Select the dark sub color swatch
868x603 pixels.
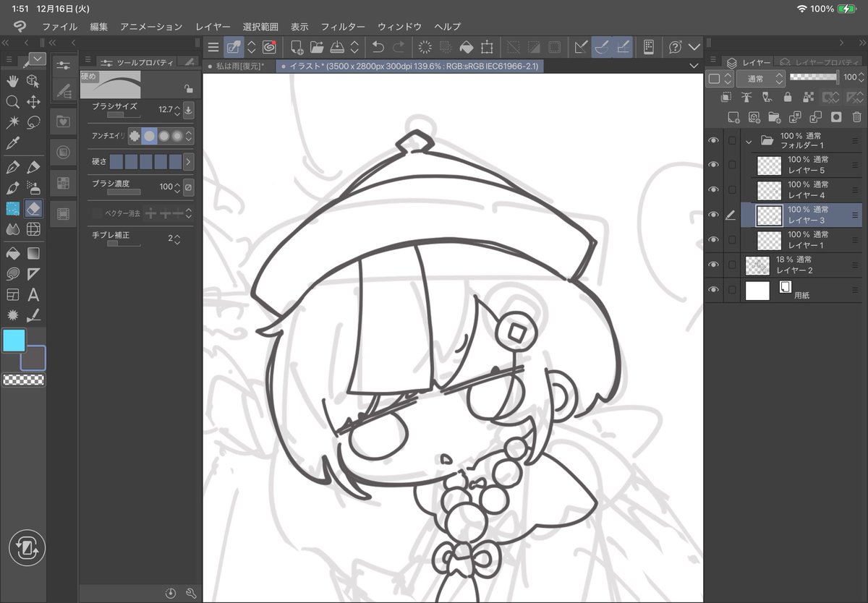pyautogui.click(x=35, y=358)
